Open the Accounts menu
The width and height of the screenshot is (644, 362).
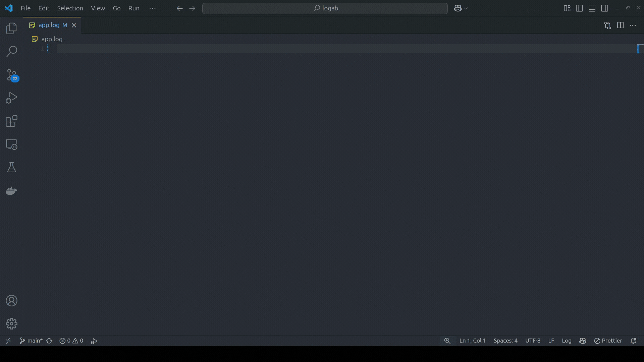[x=11, y=301]
